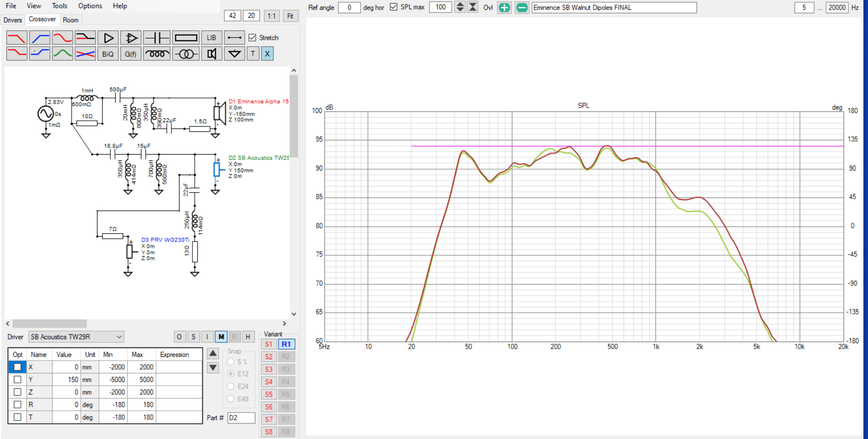Screen dimensions: 868x439
Task: Open the Driver selection dropdown
Action: pyautogui.click(x=77, y=337)
